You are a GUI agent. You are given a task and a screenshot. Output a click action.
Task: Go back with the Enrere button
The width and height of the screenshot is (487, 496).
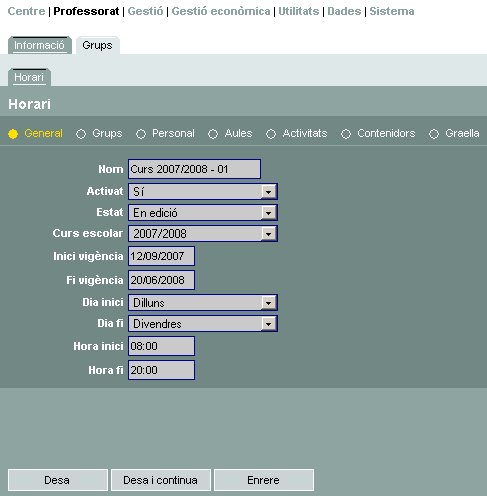coord(264,480)
